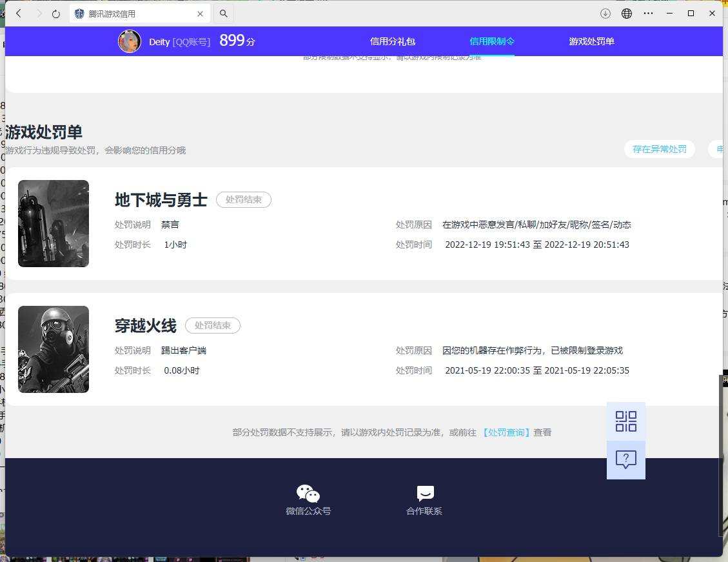The image size is (728, 562).
Task: Show the QR code floating icon
Action: coord(626,421)
